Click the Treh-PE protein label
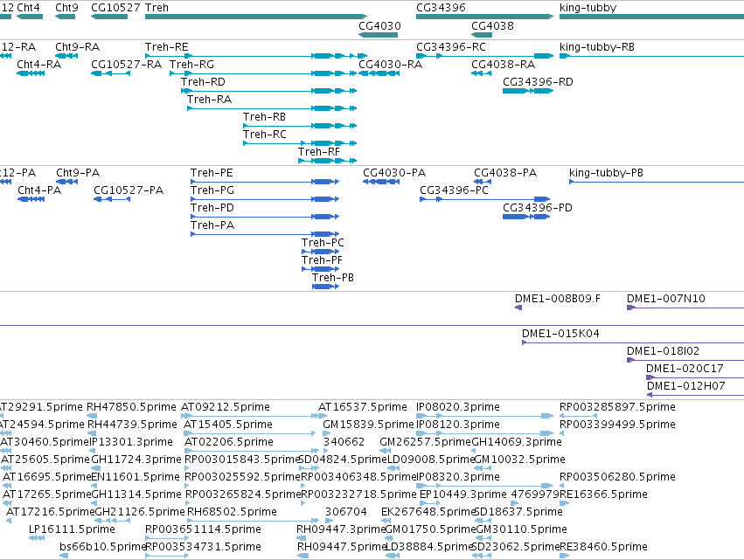 (x=212, y=173)
